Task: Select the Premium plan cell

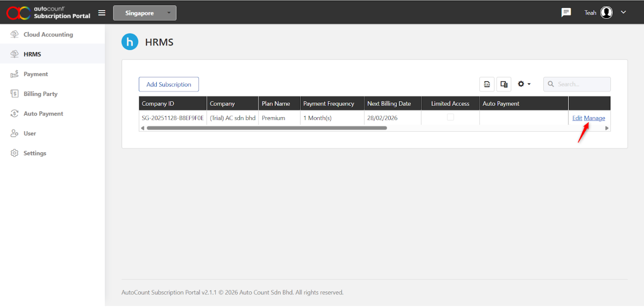Action: pos(280,118)
